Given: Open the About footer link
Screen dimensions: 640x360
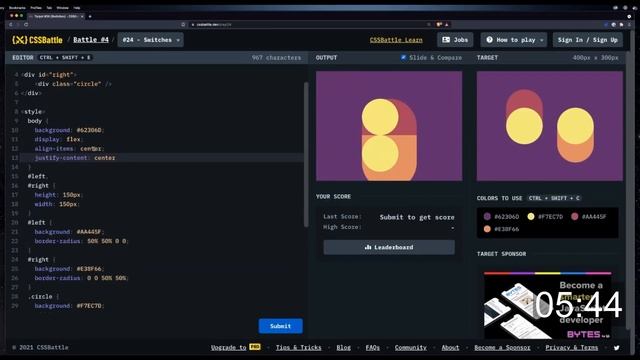Looking at the screenshot, I should coord(450,347).
